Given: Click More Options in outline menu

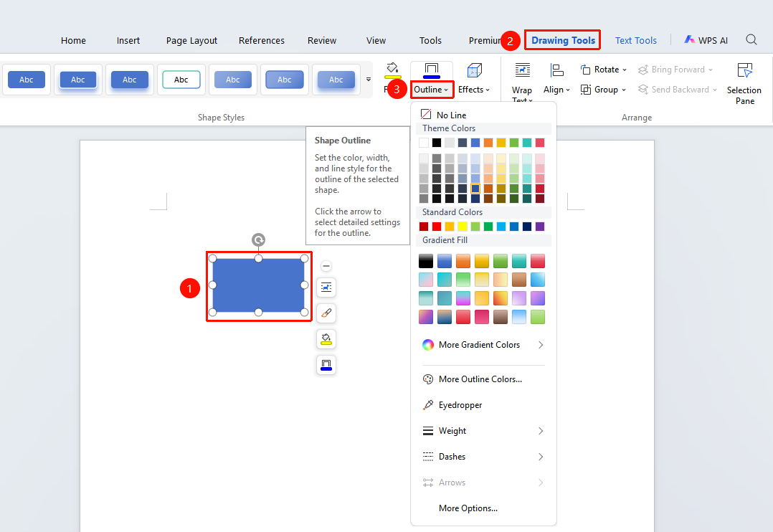Looking at the screenshot, I should pyautogui.click(x=468, y=508).
